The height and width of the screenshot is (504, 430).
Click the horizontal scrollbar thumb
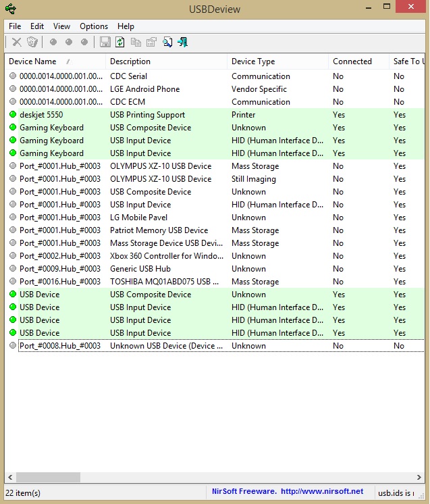[48, 478]
